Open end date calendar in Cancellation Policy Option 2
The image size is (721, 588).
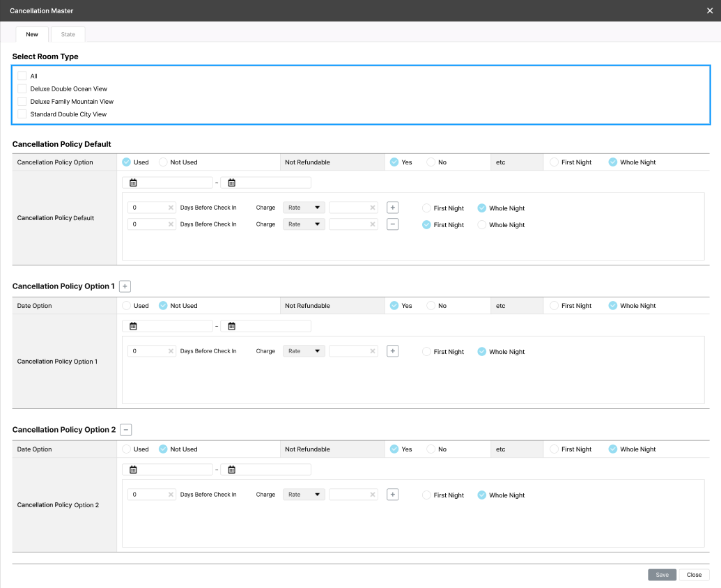pos(232,470)
